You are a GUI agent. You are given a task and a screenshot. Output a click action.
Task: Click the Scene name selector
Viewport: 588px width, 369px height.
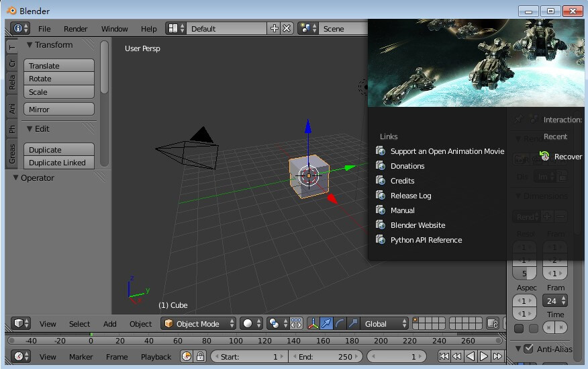[343, 28]
